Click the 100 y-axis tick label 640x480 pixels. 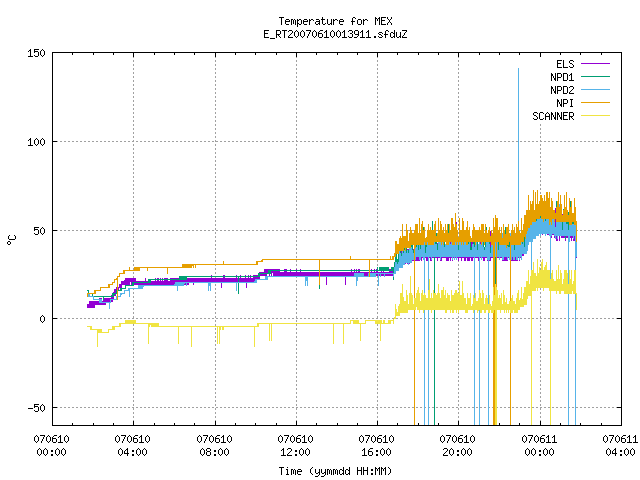(x=36, y=142)
